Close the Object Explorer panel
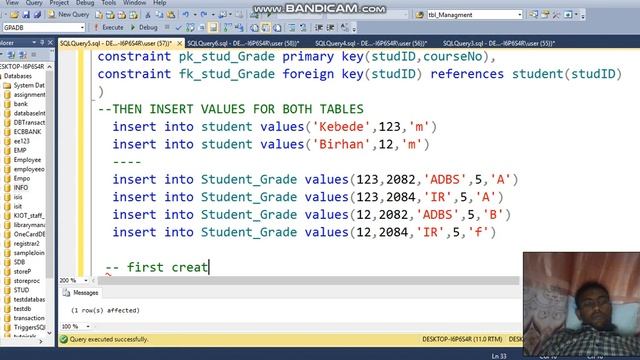This screenshot has height=360, width=640. [x=50, y=42]
